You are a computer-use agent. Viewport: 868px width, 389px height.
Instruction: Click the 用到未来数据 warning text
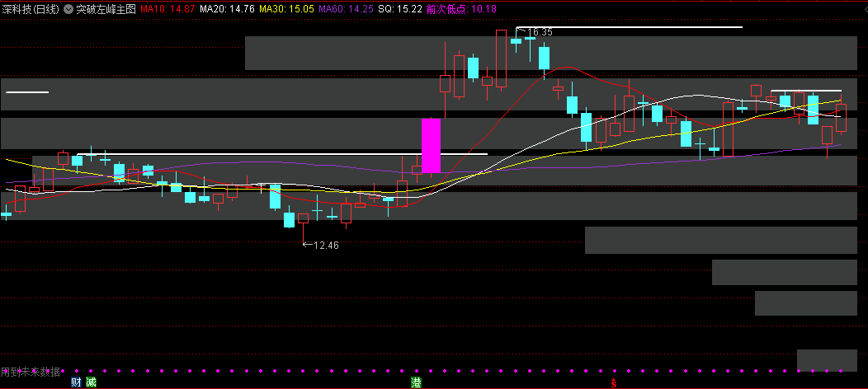(x=31, y=372)
